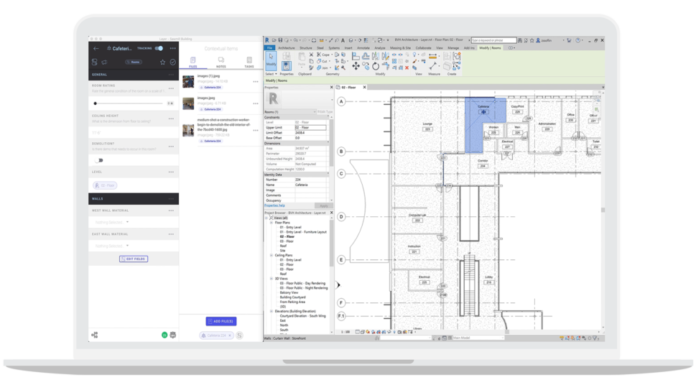
Task: Select Building Courtyard in Project Browser
Action: (x=293, y=297)
